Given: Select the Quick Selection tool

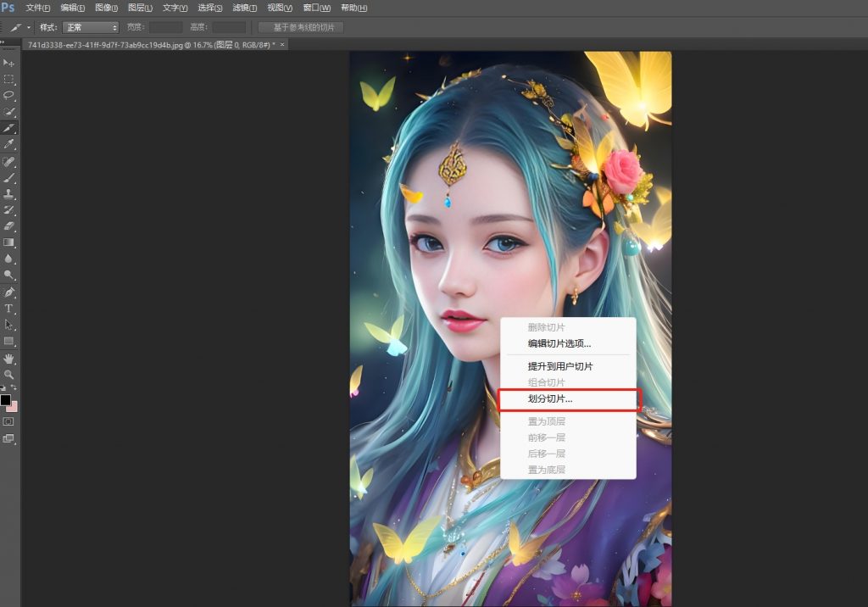Looking at the screenshot, I should pos(8,111).
